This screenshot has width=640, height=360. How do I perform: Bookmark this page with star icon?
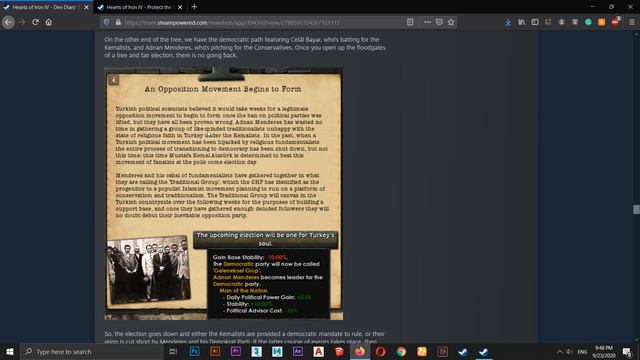451,22
